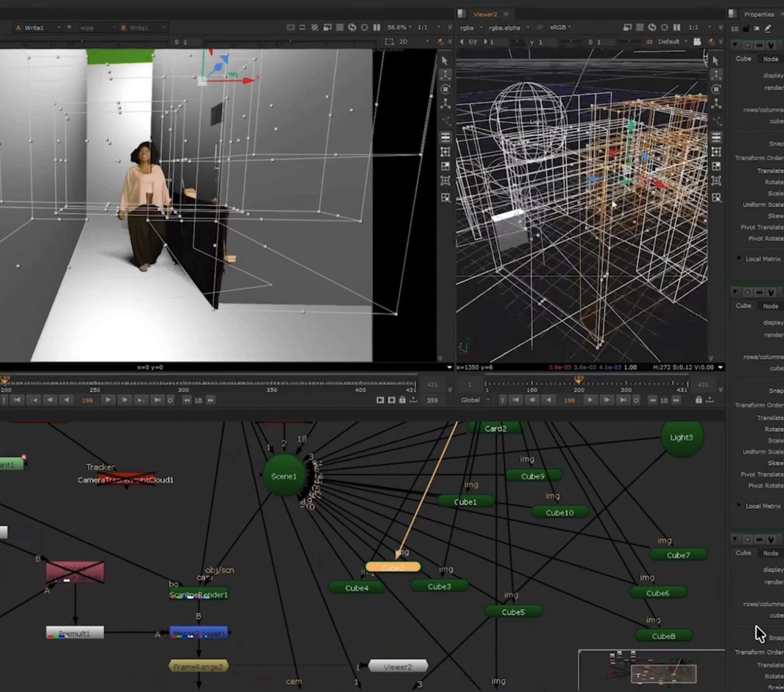Select the Scene1 node
This screenshot has height=692, width=784.
click(x=284, y=476)
